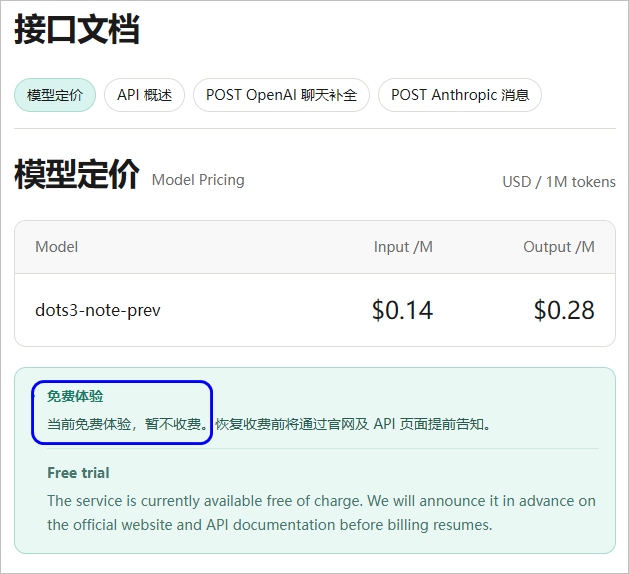Click the 当前免费体验 notice sentence

pyautogui.click(x=269, y=424)
